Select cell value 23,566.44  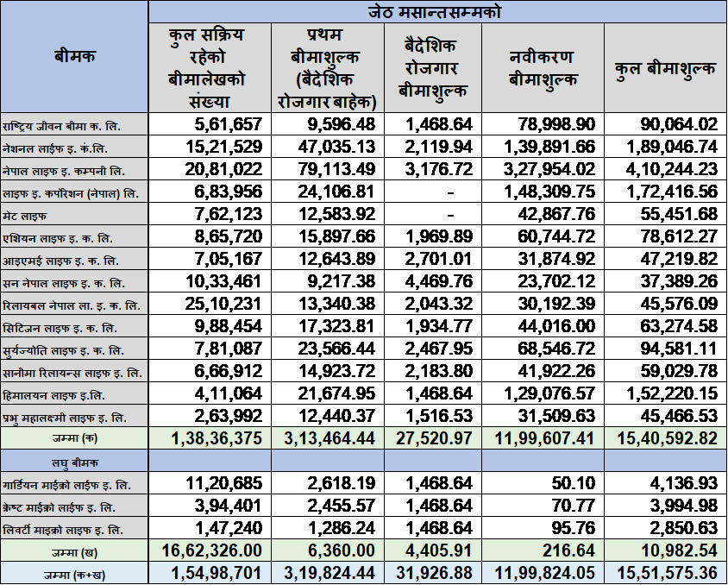(336, 349)
